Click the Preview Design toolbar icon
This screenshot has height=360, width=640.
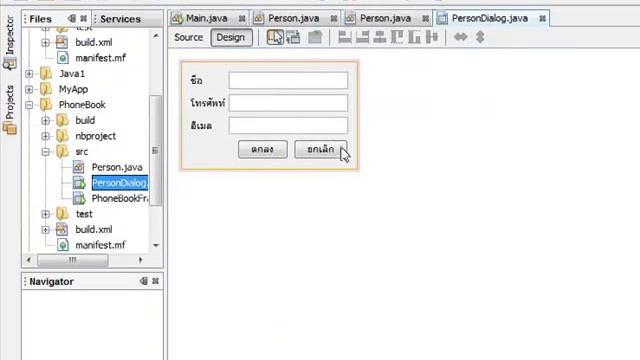[315, 37]
